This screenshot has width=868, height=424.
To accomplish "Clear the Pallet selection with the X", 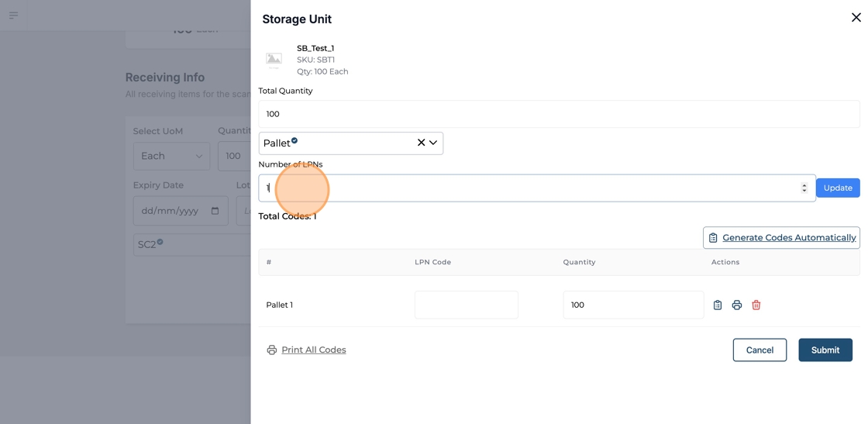I will click(421, 143).
